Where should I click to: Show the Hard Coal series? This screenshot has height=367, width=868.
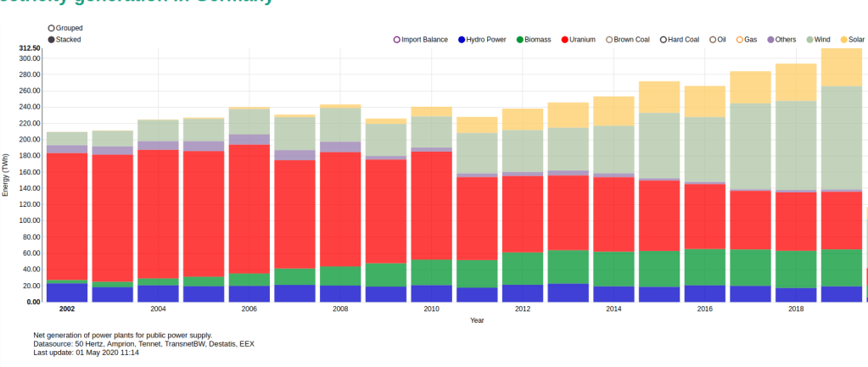pos(663,40)
